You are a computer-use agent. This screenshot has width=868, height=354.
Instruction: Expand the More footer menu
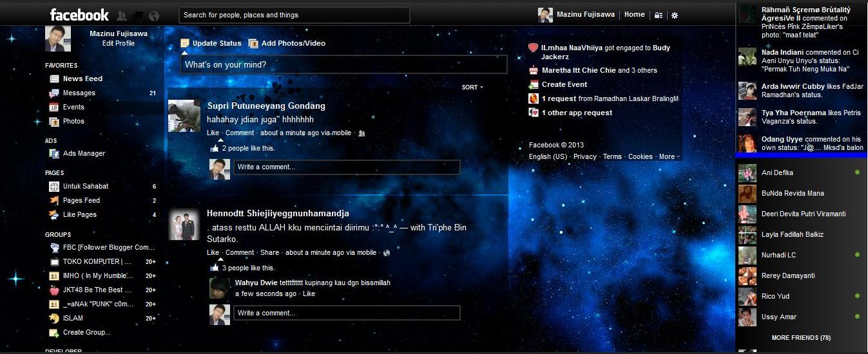pos(669,156)
